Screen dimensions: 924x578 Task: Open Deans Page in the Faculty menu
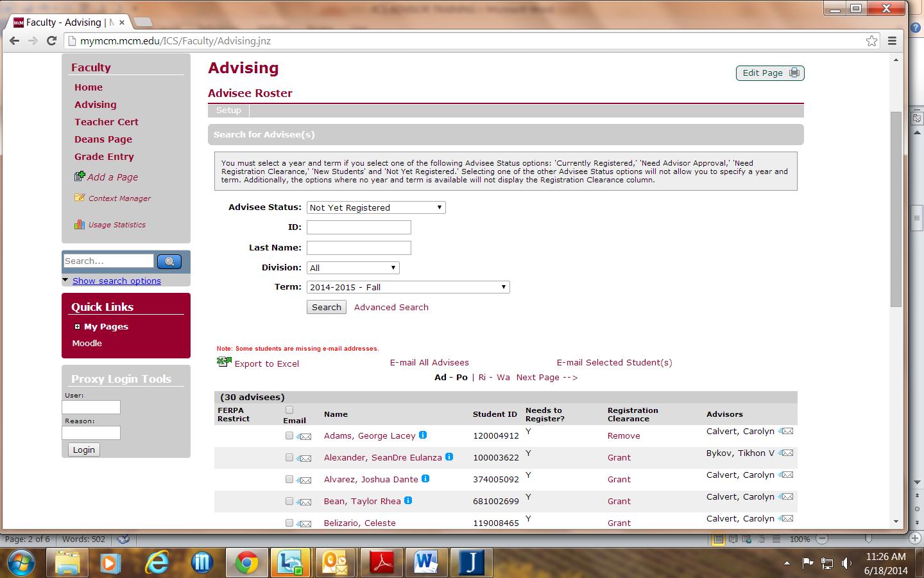click(103, 139)
